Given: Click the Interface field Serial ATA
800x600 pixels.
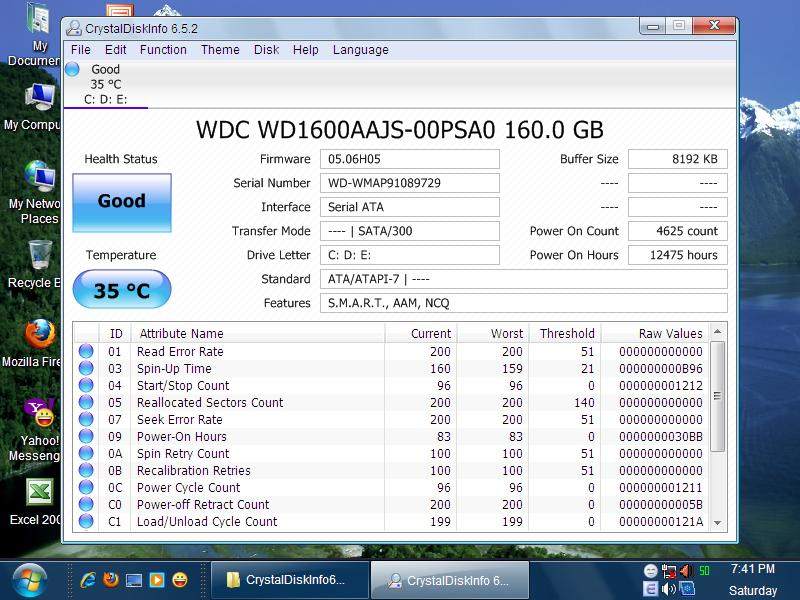Looking at the screenshot, I should click(x=410, y=207).
